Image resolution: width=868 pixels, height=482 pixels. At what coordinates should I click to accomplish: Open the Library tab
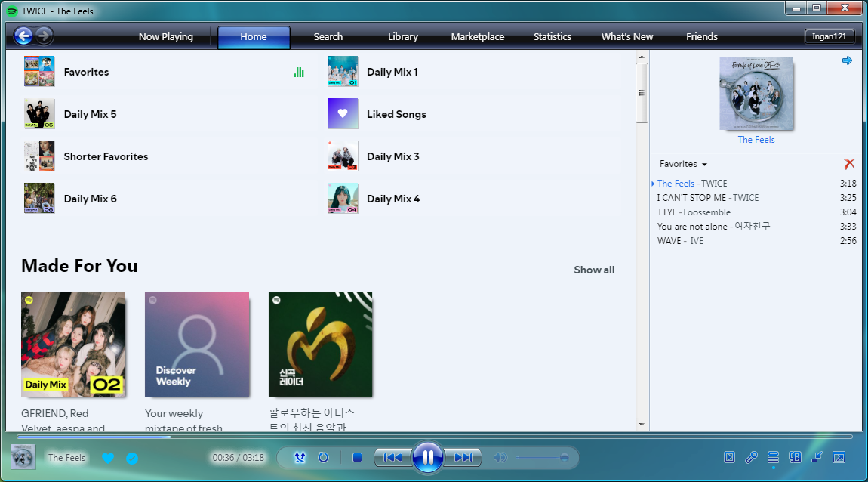point(403,36)
